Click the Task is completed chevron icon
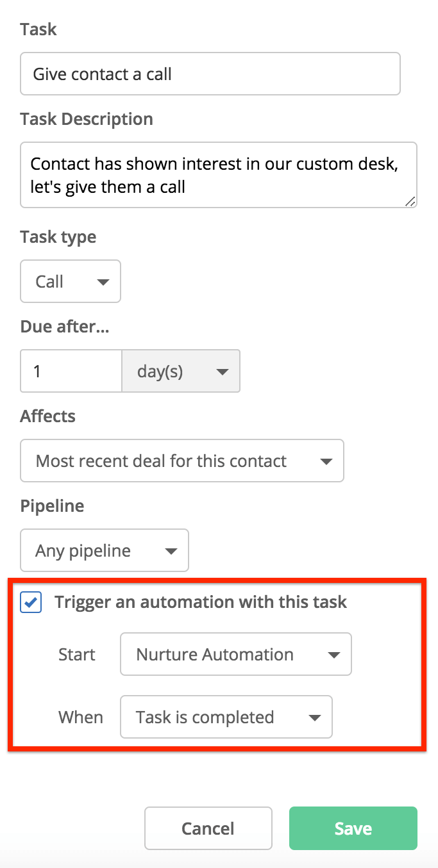The height and width of the screenshot is (868, 438). (x=314, y=717)
